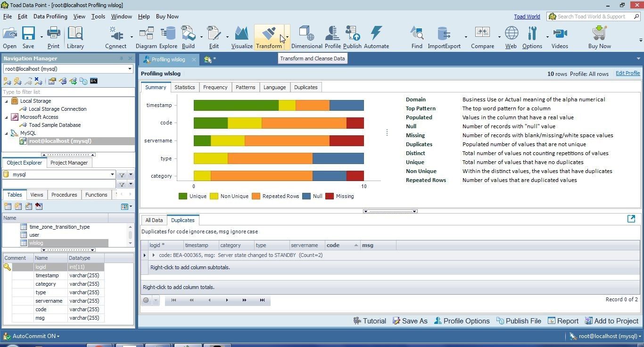This screenshot has width=644, height=347.
Task: Click the pop-out icon in the data grid
Action: coord(631,218)
